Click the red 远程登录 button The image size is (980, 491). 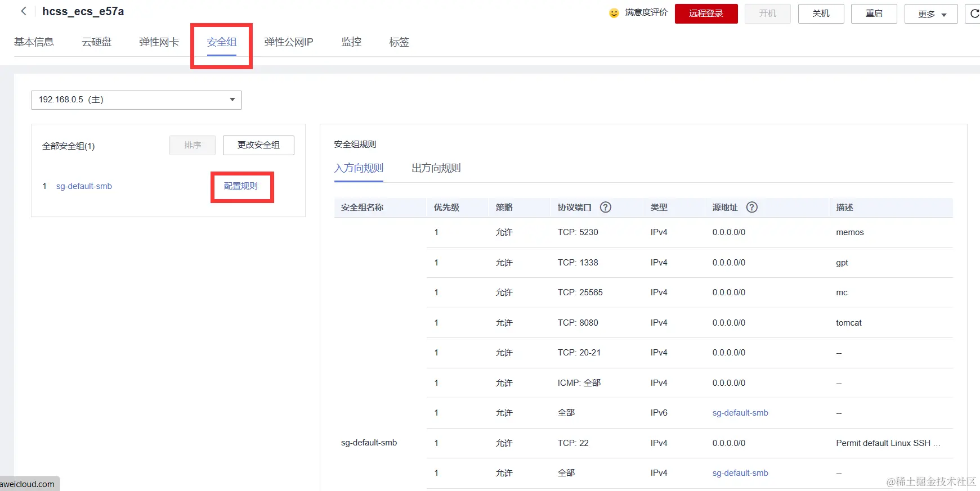click(x=706, y=13)
